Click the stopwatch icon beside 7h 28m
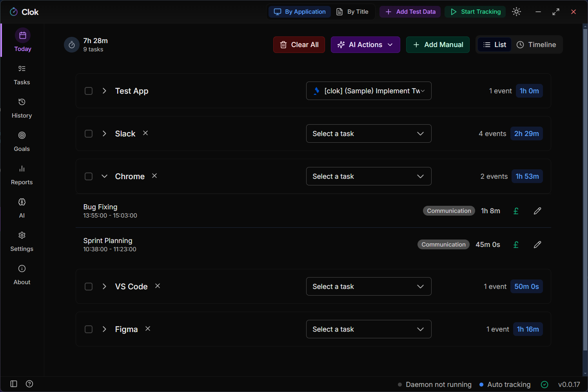 click(x=72, y=45)
